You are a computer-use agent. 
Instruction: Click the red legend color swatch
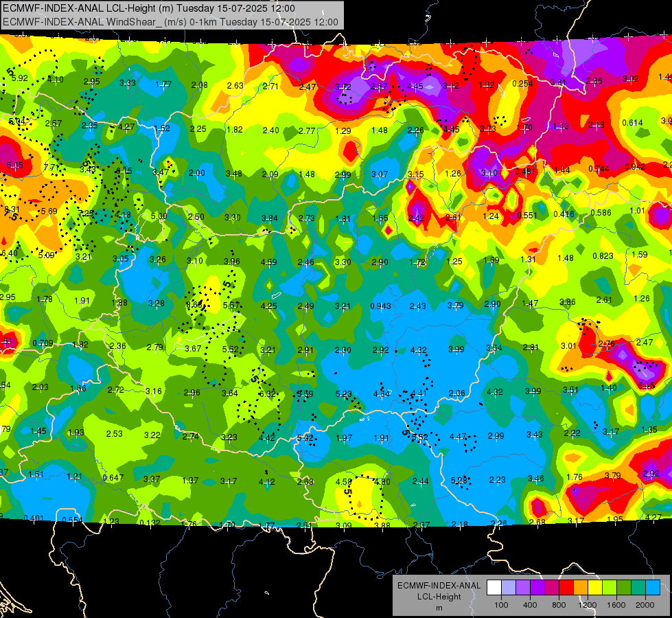pyautogui.click(x=566, y=588)
